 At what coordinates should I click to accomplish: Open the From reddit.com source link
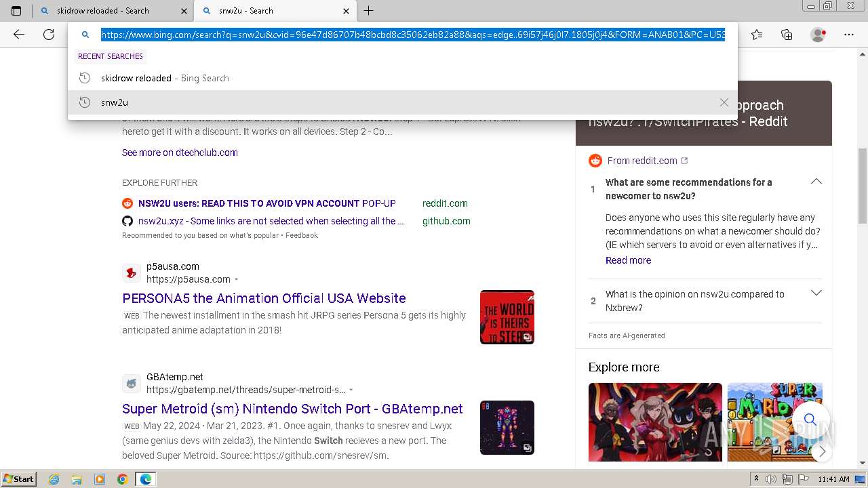click(642, 161)
